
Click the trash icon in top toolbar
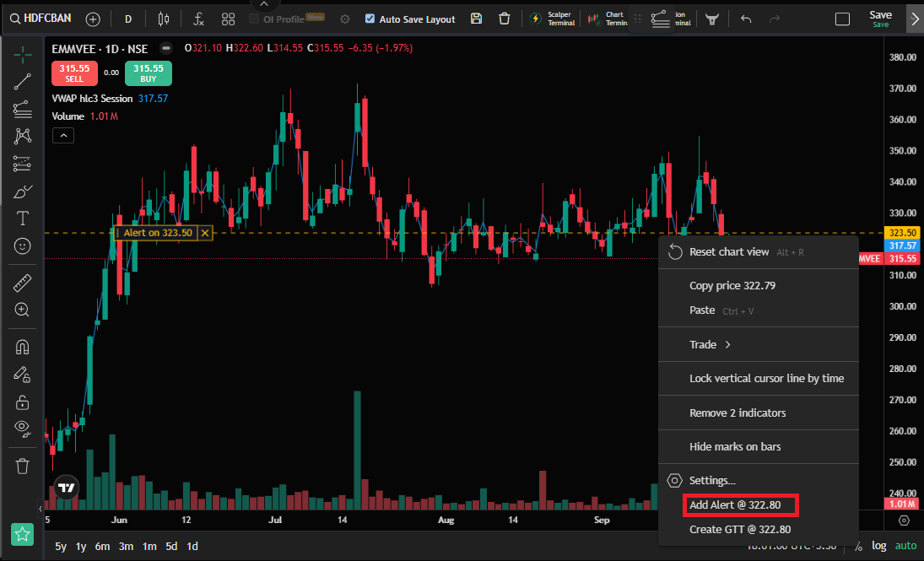505,19
